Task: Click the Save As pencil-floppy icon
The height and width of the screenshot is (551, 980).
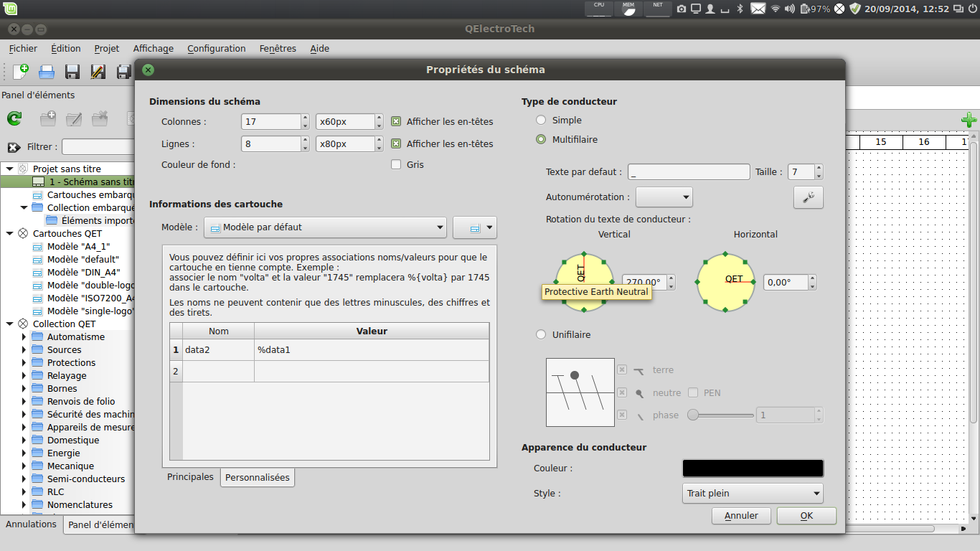Action: point(98,71)
